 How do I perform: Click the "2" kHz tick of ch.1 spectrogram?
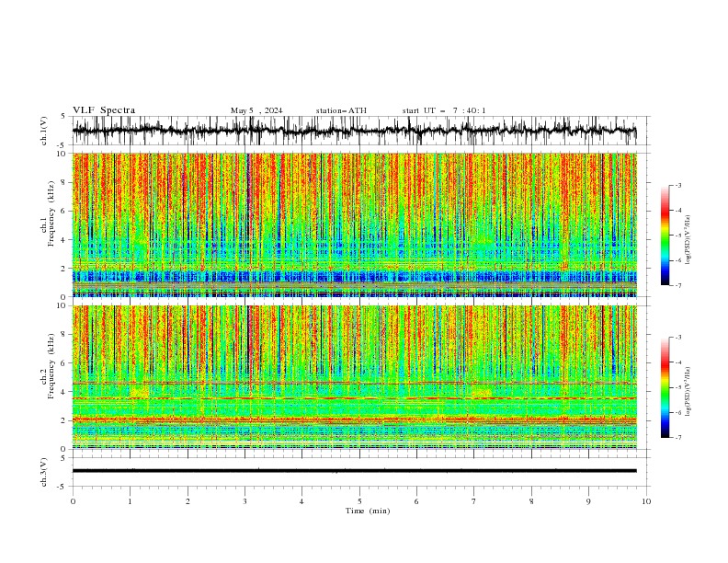pos(64,269)
